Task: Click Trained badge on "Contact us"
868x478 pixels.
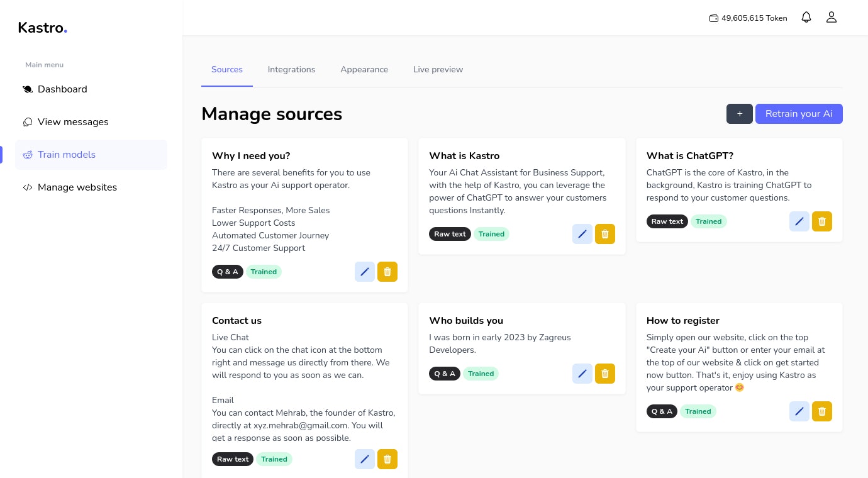Action: click(274, 459)
